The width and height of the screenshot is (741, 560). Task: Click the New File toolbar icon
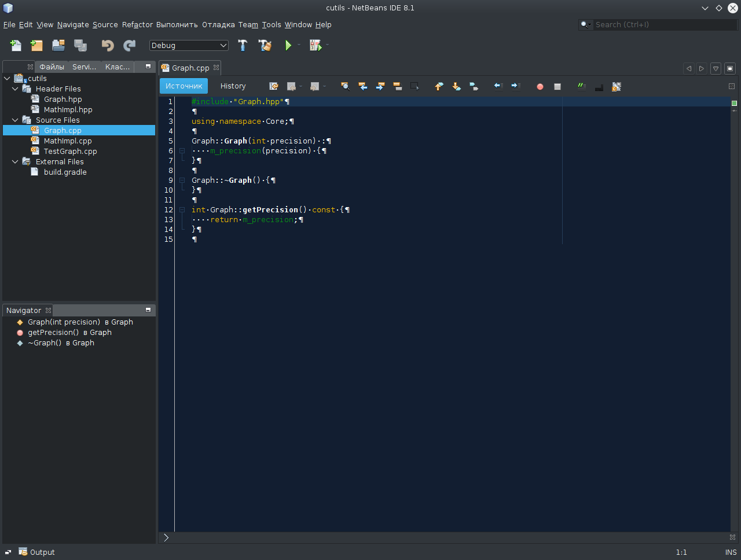point(16,45)
